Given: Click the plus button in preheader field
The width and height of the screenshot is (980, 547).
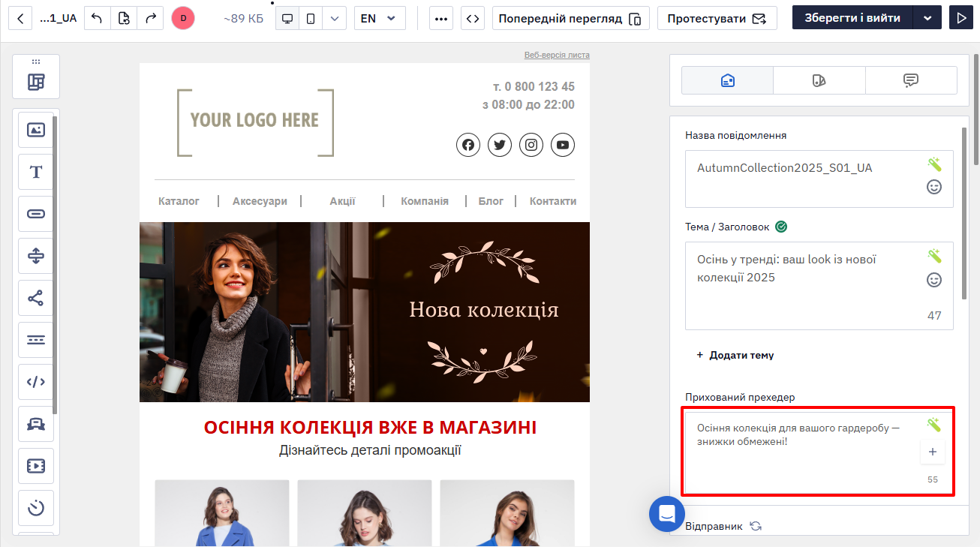Looking at the screenshot, I should [933, 452].
